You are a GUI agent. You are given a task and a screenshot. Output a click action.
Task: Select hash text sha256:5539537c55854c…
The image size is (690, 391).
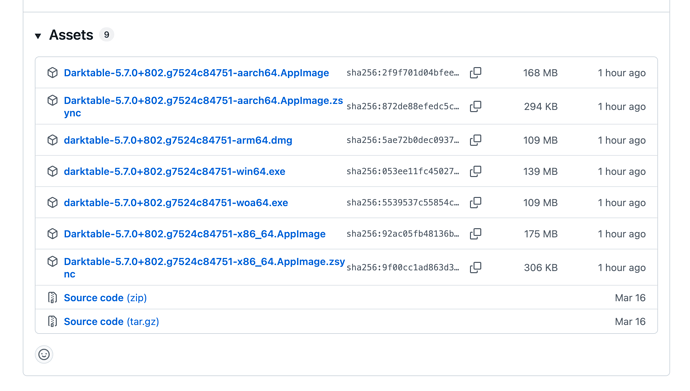pyautogui.click(x=403, y=202)
